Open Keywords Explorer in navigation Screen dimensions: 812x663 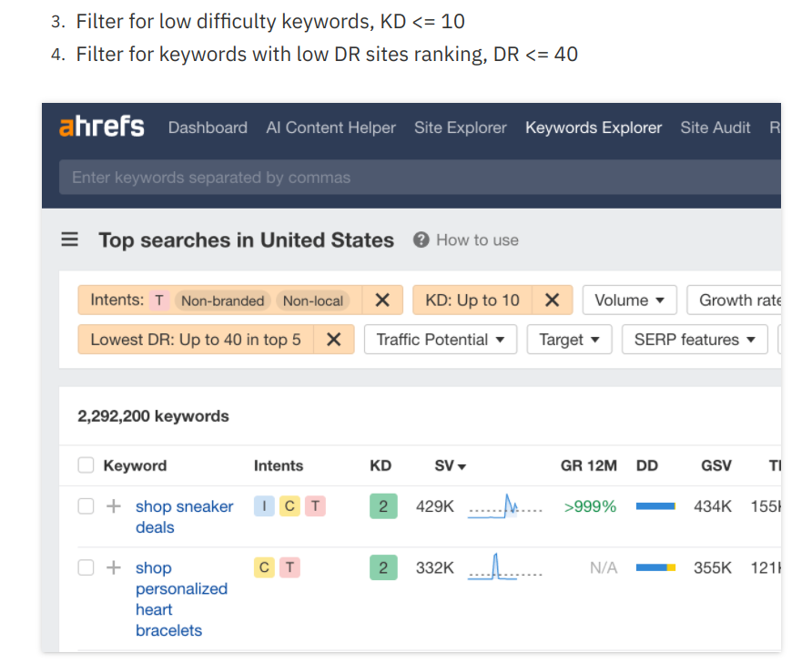594,127
